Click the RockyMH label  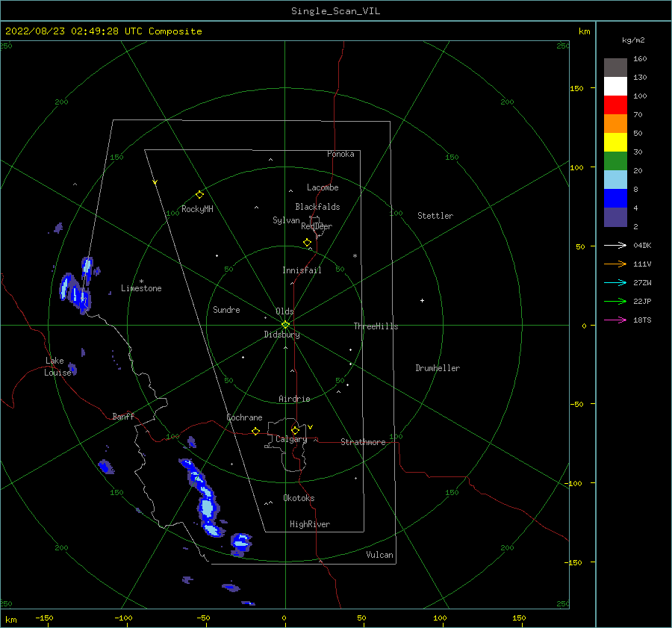[x=197, y=209]
